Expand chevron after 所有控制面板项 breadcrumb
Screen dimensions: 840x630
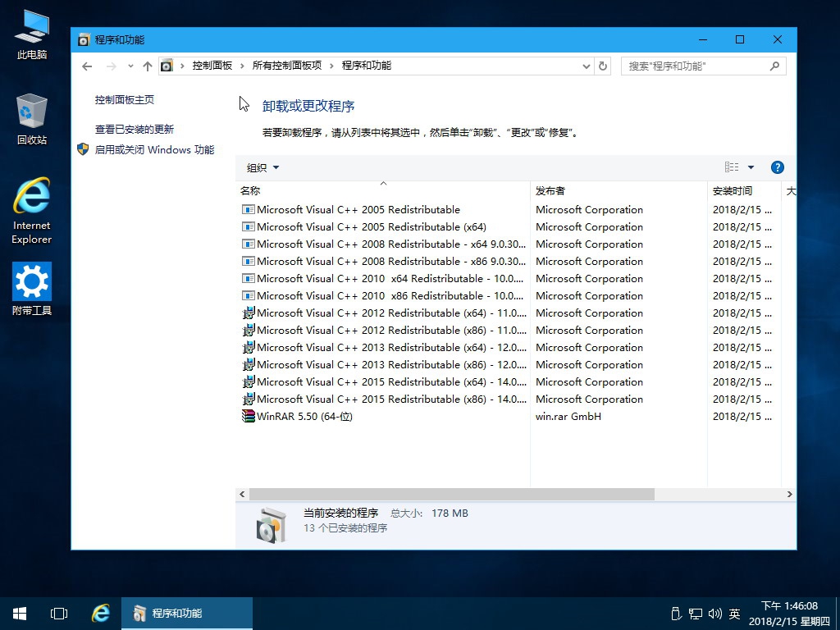coord(331,66)
